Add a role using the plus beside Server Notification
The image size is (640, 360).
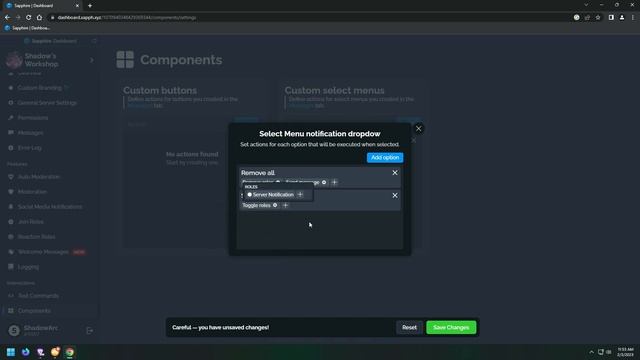click(300, 195)
